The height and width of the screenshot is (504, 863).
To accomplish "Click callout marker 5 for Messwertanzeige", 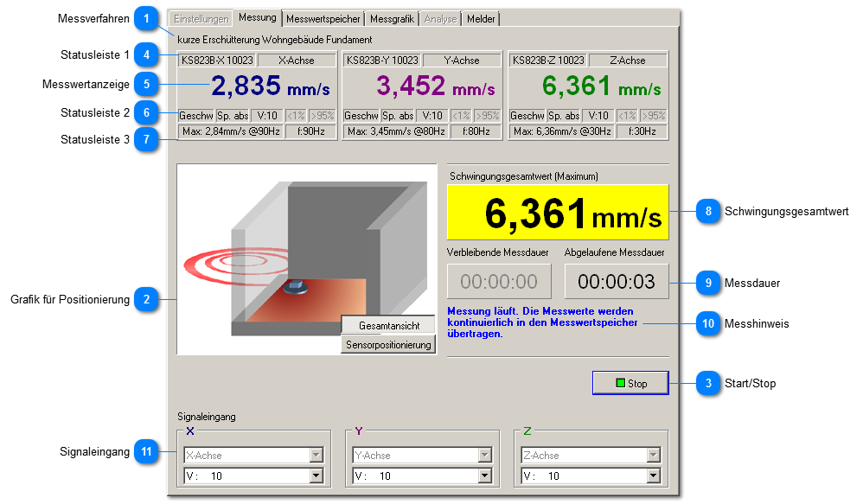I will 148,84.
